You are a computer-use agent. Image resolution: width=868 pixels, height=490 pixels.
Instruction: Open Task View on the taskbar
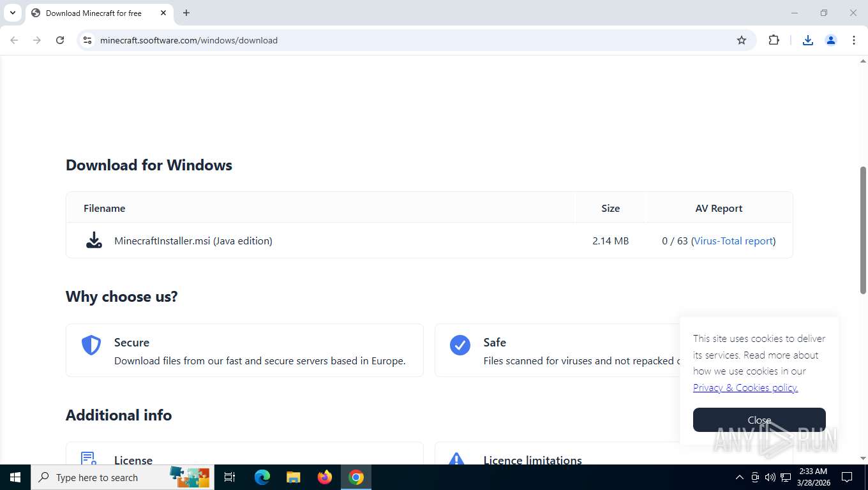(x=230, y=477)
